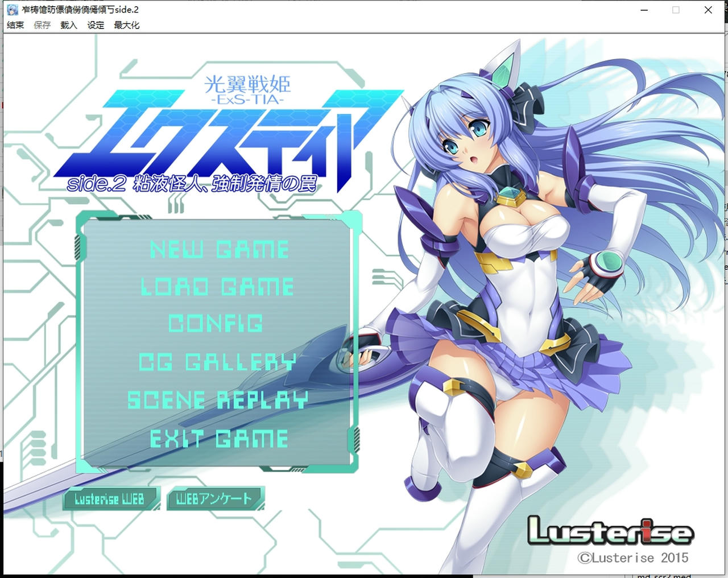
Task: View the CG GALLERY
Action: (219, 362)
